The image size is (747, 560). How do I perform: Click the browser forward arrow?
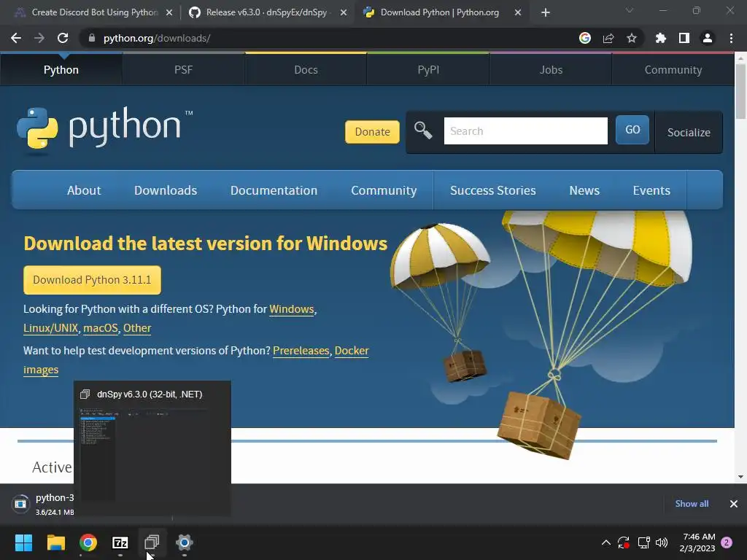39,38
